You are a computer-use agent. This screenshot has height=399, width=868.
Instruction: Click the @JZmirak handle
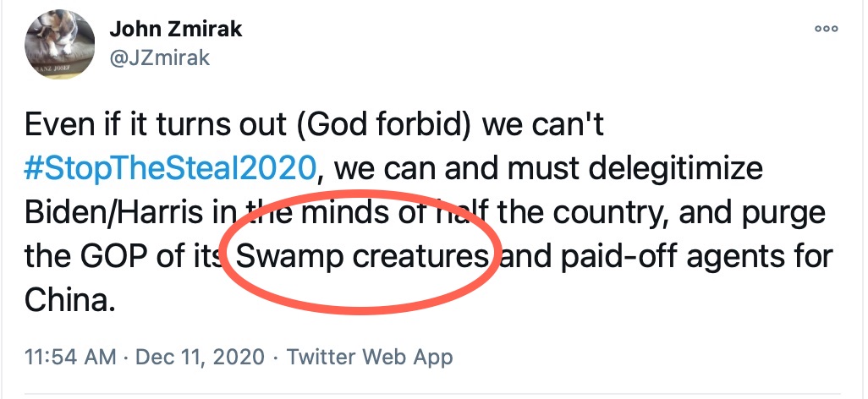click(159, 57)
